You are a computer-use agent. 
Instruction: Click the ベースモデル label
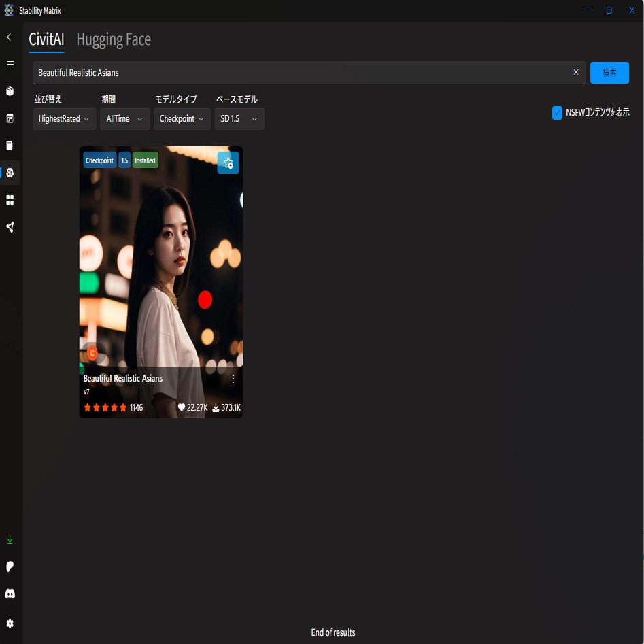pyautogui.click(x=237, y=99)
